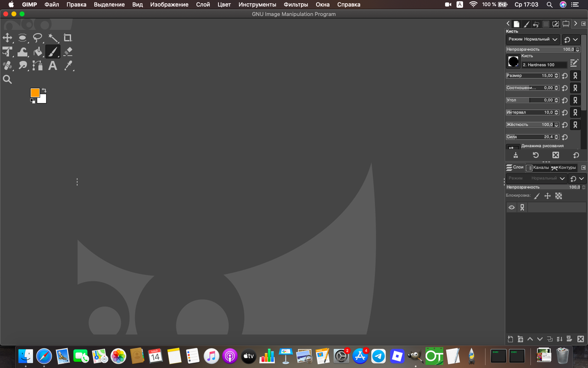Switch to Каналы tab
Image resolution: width=588 pixels, height=368 pixels.
[538, 167]
